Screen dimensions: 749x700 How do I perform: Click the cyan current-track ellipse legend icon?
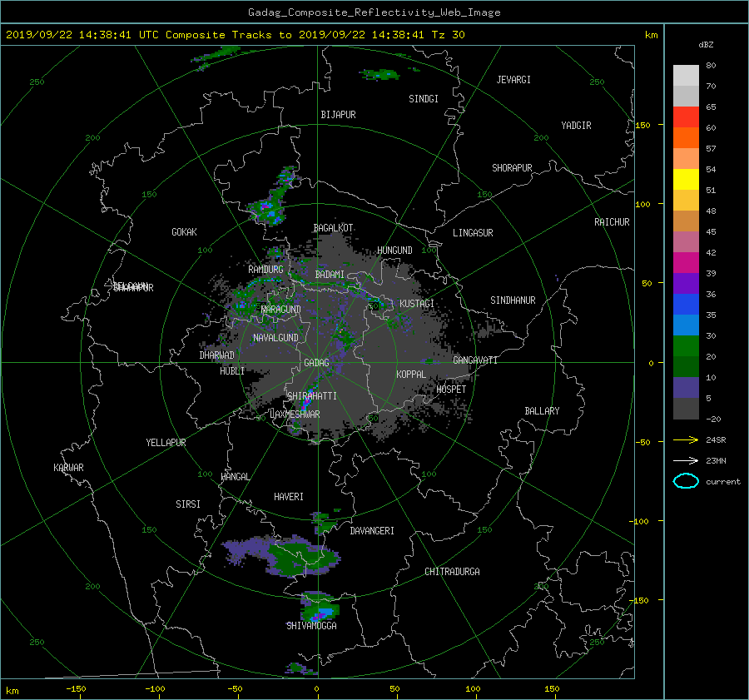pos(686,481)
